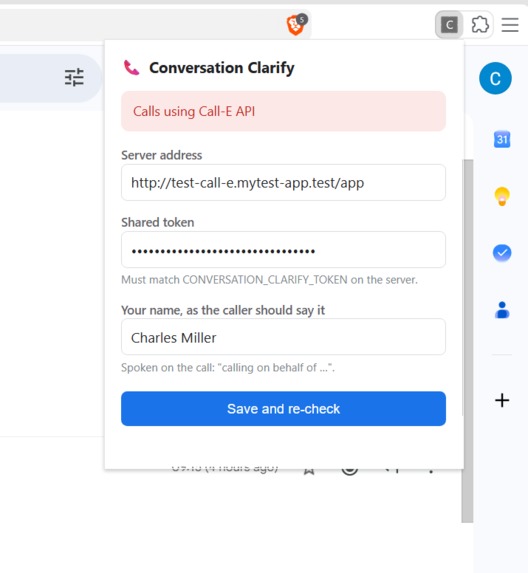This screenshot has height=573, width=528.
Task: Open the extensions puzzle-piece menu
Action: click(480, 25)
